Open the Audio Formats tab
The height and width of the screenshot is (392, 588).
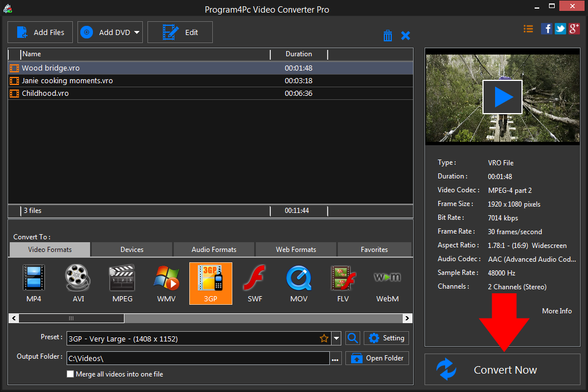[214, 250]
